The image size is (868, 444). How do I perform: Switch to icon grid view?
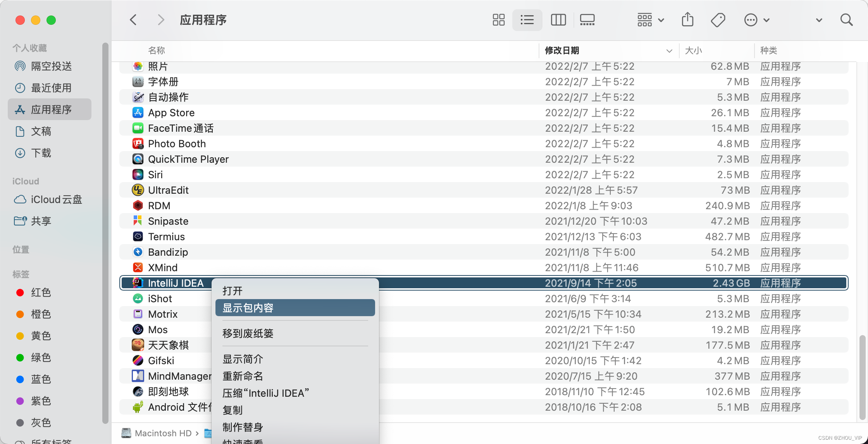(498, 20)
